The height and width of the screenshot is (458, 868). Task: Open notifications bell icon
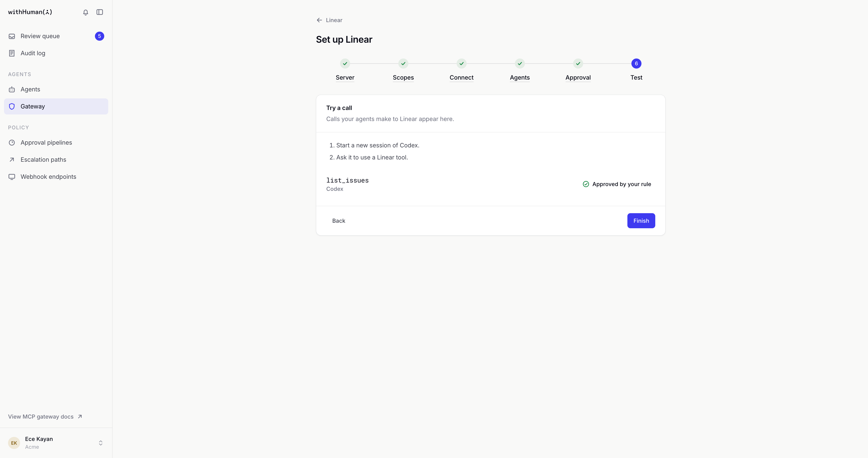pos(86,12)
